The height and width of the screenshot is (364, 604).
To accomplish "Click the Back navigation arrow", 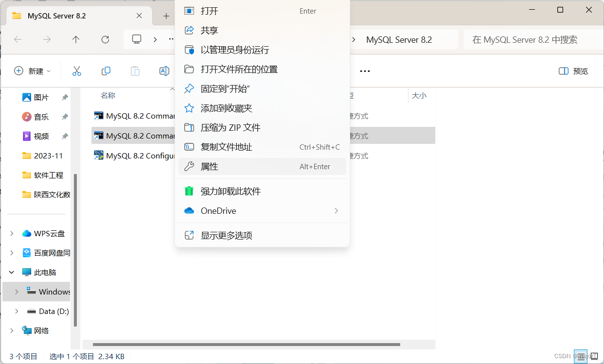I will 18,39.
